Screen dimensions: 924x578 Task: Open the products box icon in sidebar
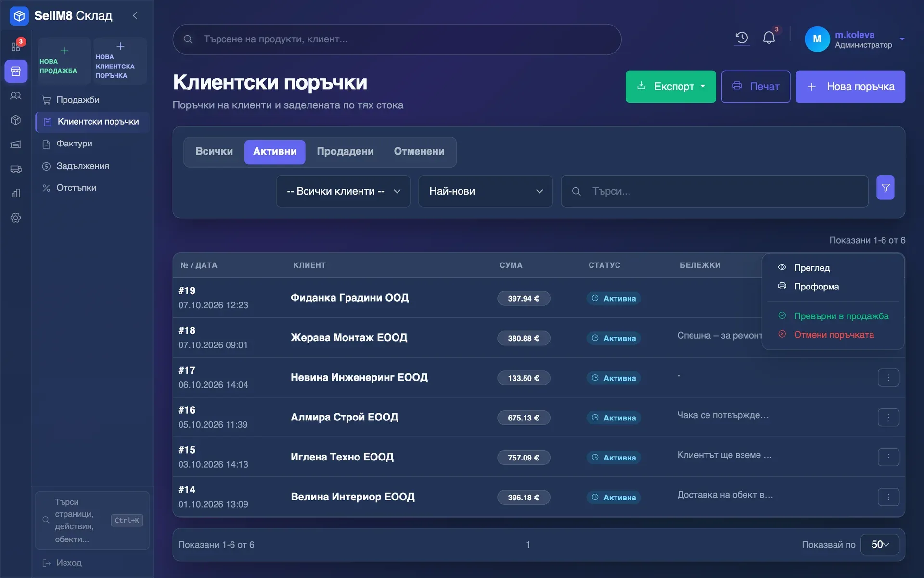coord(16,120)
